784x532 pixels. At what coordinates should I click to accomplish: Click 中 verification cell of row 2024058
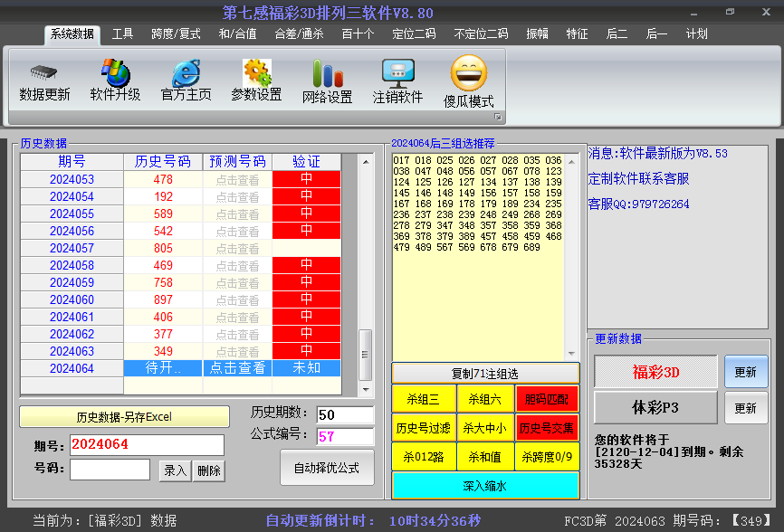(x=307, y=265)
